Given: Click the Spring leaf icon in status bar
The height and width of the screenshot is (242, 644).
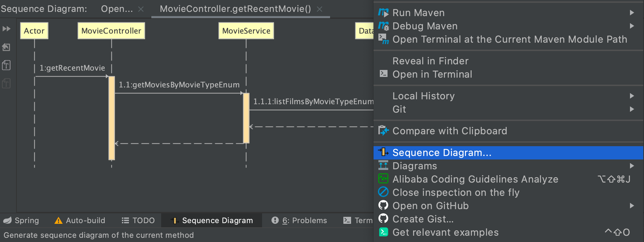Looking at the screenshot, I should click(x=7, y=220).
